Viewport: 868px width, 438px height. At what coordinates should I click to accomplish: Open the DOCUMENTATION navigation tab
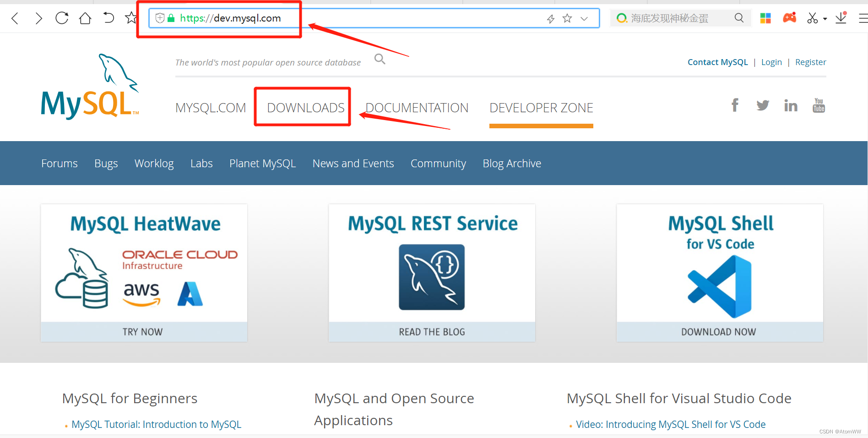click(x=417, y=108)
